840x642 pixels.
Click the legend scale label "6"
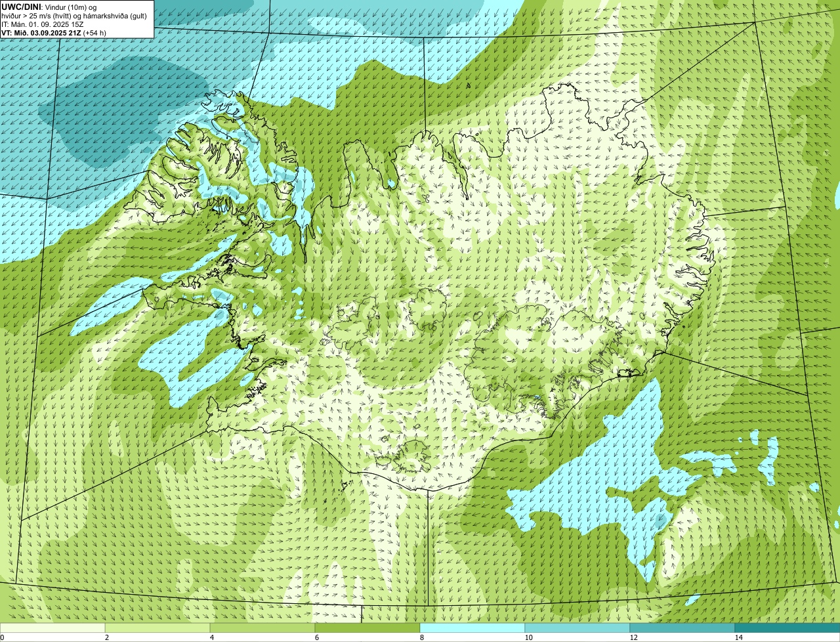316,637
